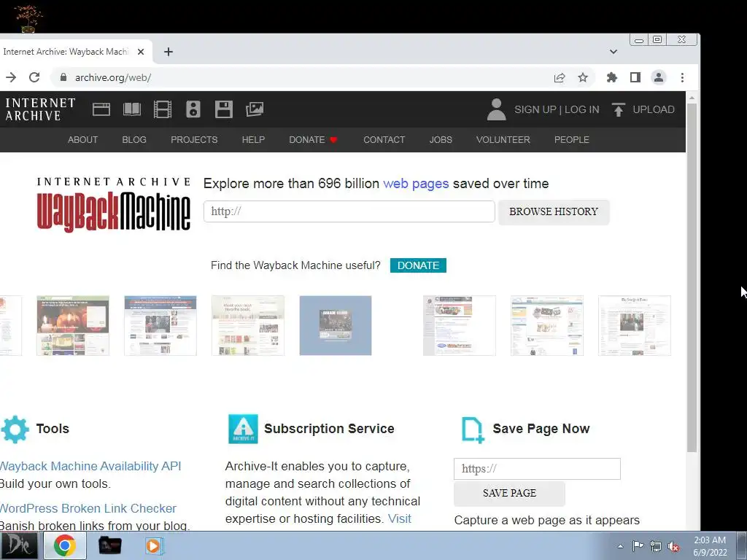This screenshot has width=747, height=560.
Task: Focus the https:// Save Page Now field
Action: pos(537,469)
